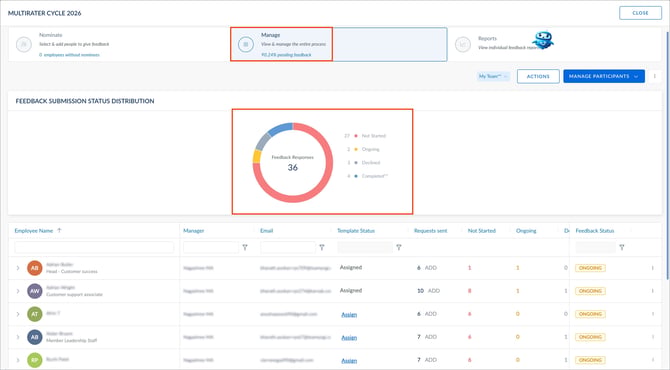Switch to the Reports step tab
This screenshot has height=370, width=670.
(x=555, y=44)
